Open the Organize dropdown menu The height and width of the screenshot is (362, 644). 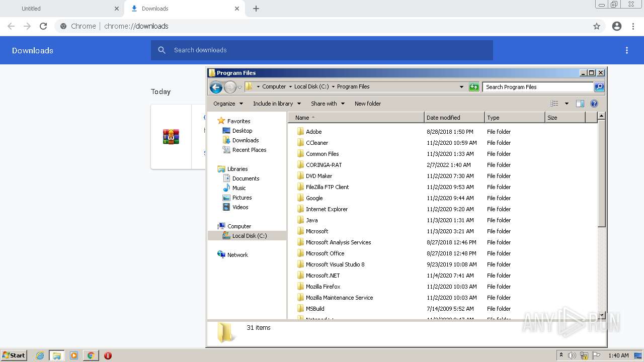[x=228, y=104]
